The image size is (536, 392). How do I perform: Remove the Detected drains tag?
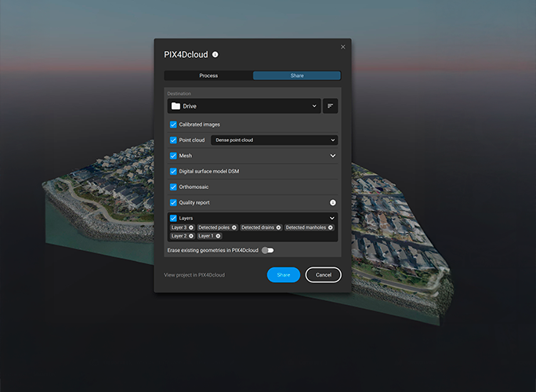point(279,227)
